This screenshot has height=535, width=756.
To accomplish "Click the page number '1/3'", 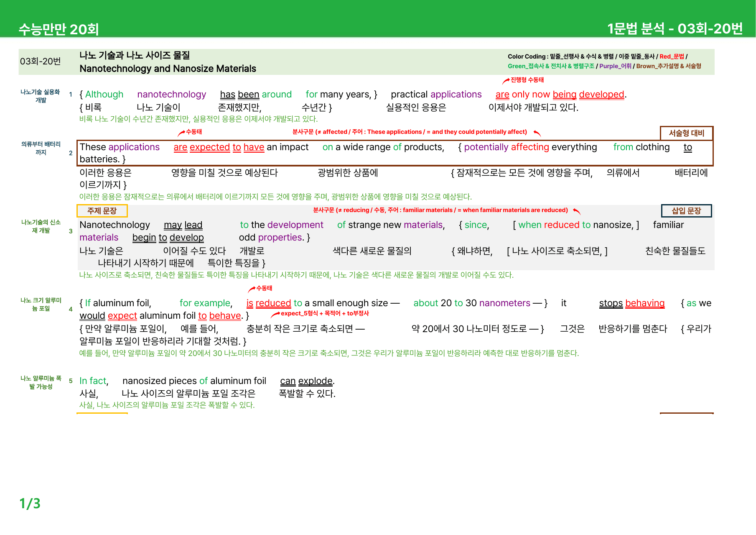I will 30,504.
